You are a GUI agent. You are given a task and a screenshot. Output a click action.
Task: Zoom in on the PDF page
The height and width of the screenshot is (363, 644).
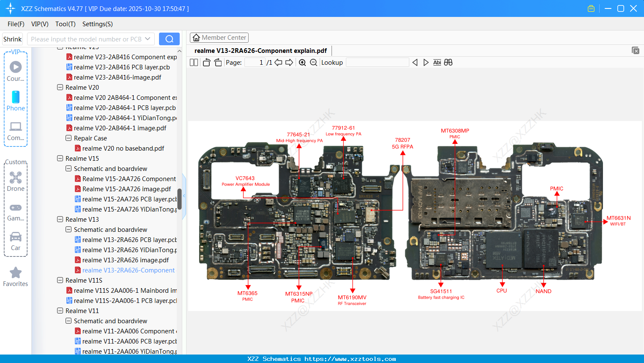click(302, 62)
